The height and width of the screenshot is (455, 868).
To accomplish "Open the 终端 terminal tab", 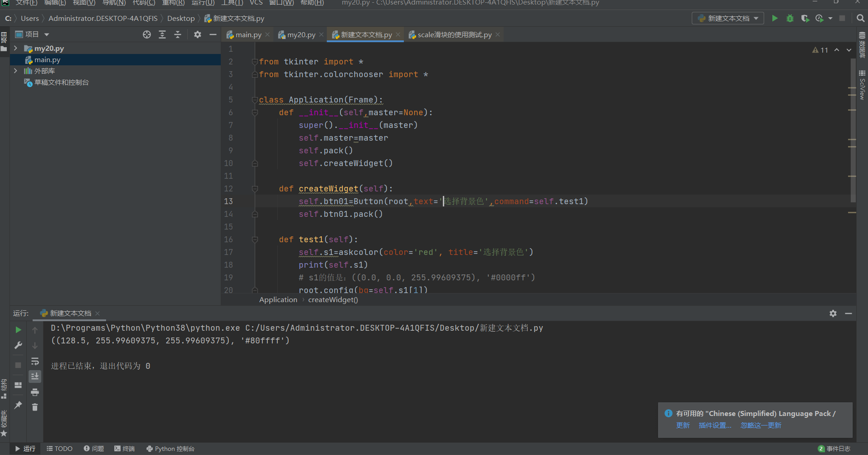I will 125,449.
